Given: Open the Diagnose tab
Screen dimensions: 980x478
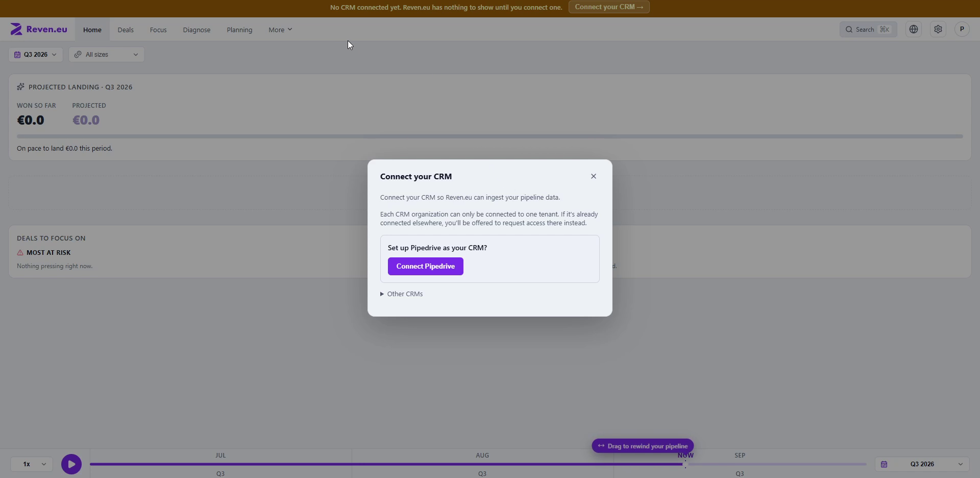Looking at the screenshot, I should (197, 30).
